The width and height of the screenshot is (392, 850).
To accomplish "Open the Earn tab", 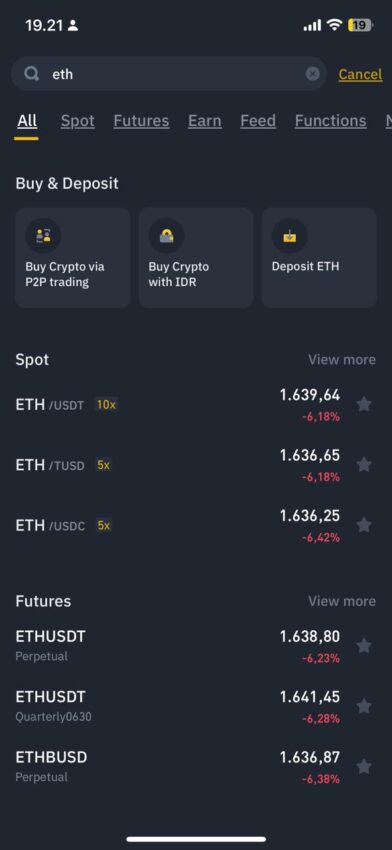I will tap(204, 121).
